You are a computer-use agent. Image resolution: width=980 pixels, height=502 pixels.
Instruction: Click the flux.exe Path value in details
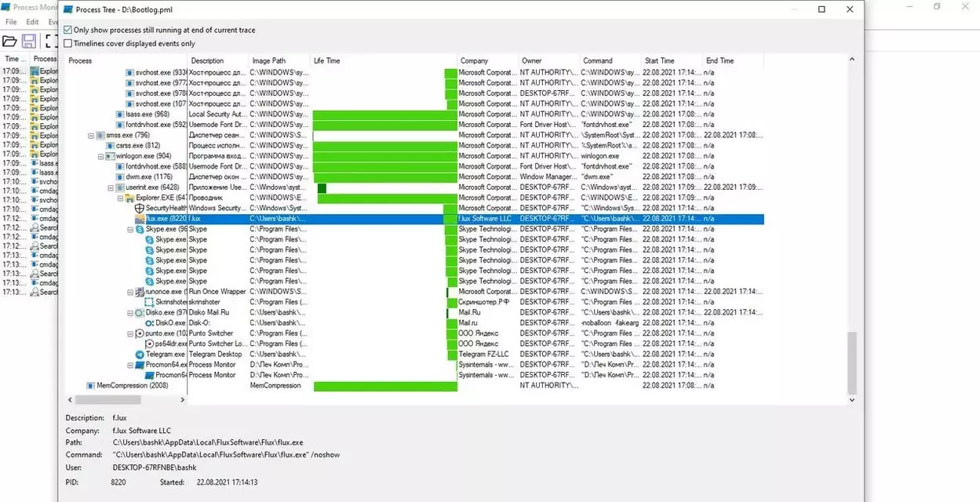[x=208, y=442]
